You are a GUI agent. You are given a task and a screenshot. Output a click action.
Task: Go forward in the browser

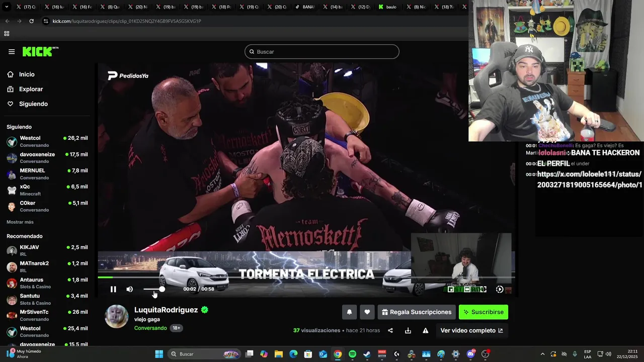[x=19, y=21]
